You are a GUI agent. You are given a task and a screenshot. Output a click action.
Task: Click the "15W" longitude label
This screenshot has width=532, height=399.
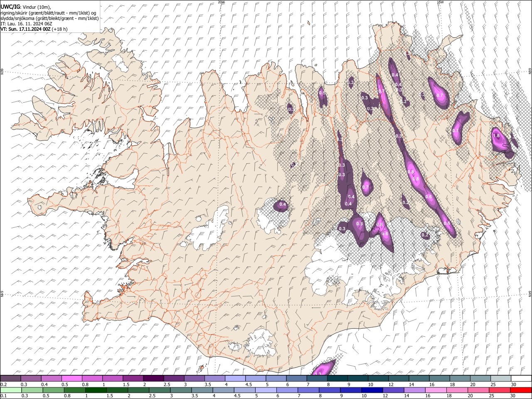tap(440, 2)
